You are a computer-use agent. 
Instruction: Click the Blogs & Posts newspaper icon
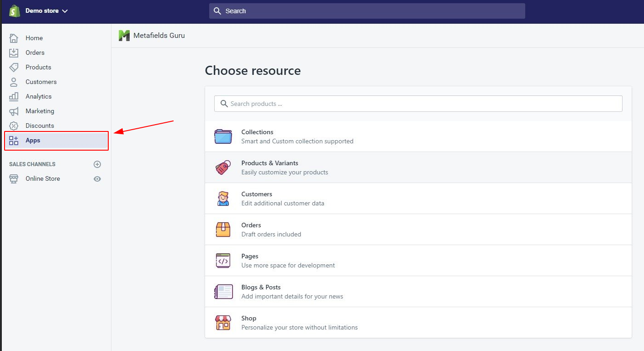click(x=223, y=292)
